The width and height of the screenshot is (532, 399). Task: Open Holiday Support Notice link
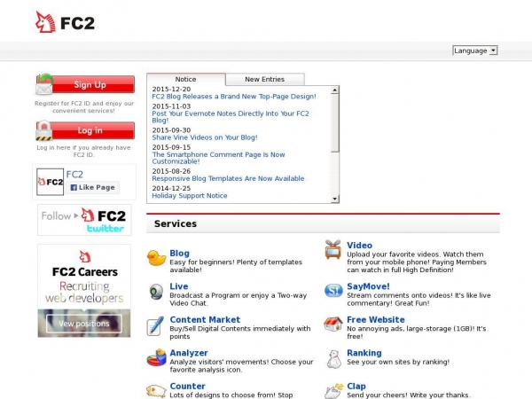pos(190,195)
